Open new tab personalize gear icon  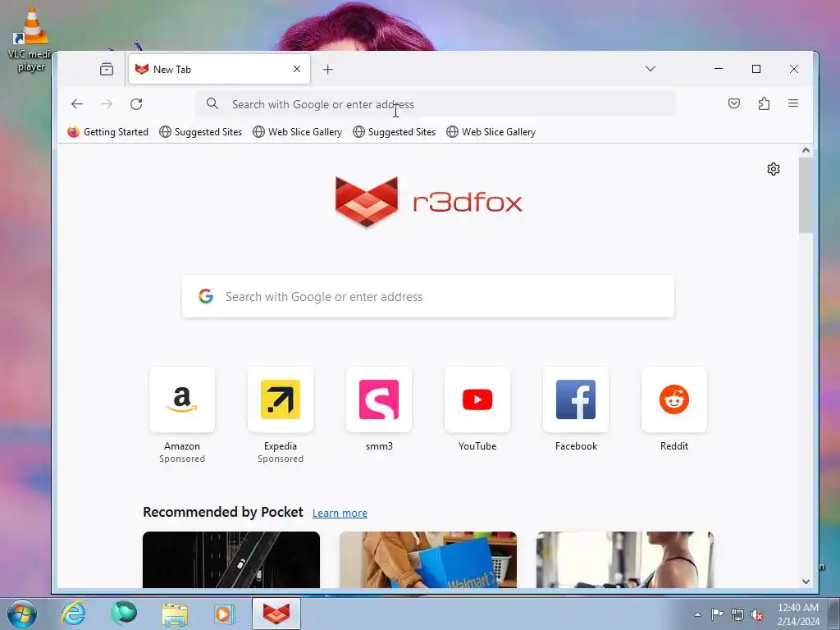(x=773, y=169)
